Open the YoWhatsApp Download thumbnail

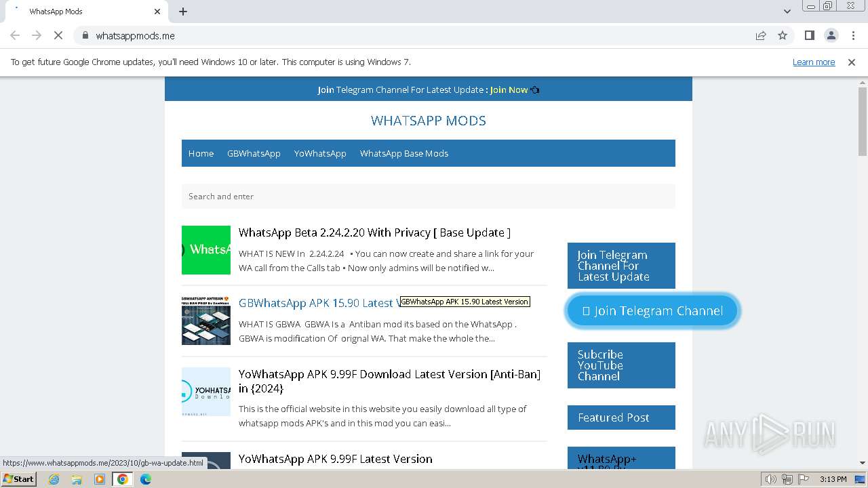click(206, 392)
